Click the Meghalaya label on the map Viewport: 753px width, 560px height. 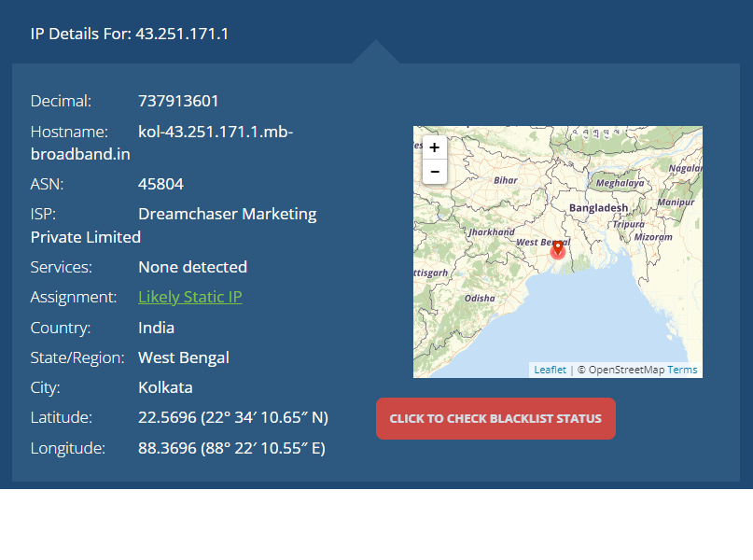[x=619, y=183]
